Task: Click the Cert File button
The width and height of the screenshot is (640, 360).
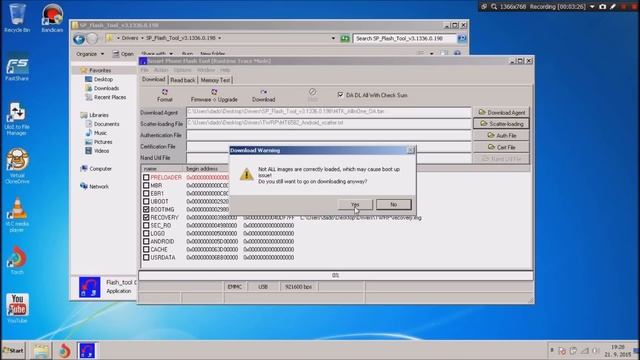Action: tap(501, 147)
